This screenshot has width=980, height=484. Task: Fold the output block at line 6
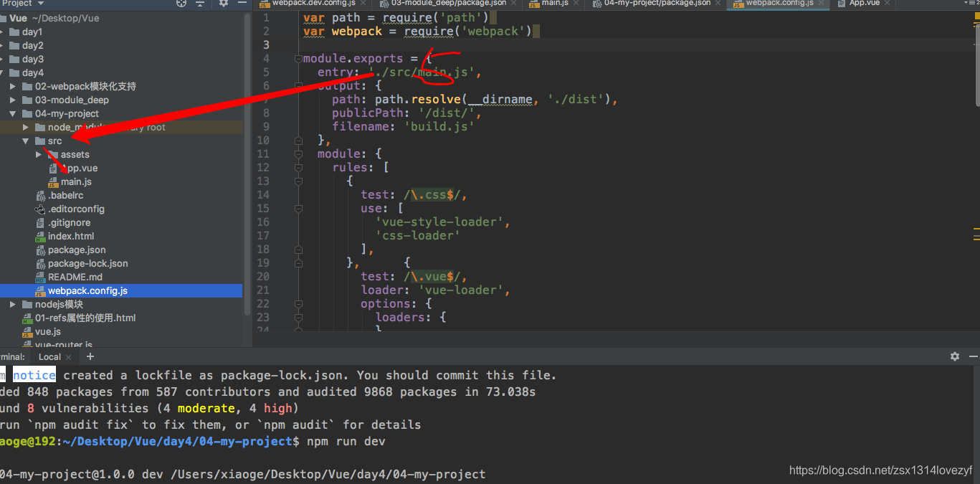pos(299,86)
